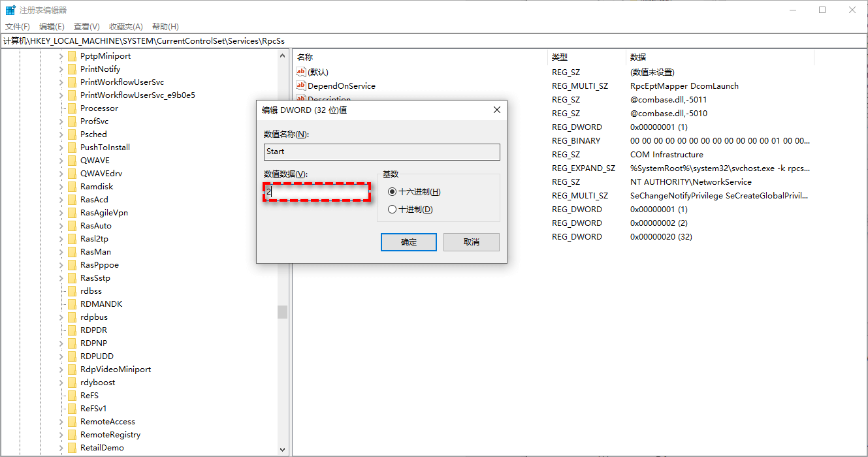
Task: Select the 十六进制 (hexadecimal) radio button
Action: 392,192
